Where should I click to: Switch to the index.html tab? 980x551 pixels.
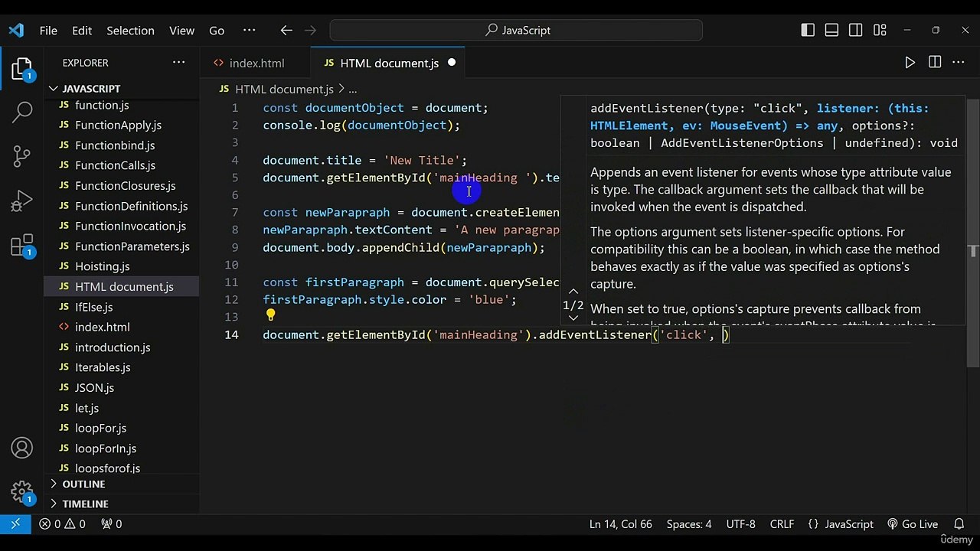256,63
